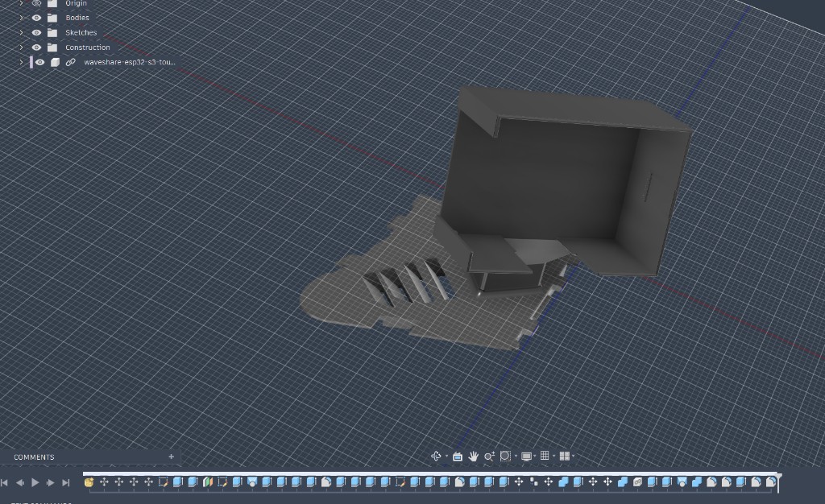Click the Construction folder icon
The image size is (825, 504).
tap(52, 48)
